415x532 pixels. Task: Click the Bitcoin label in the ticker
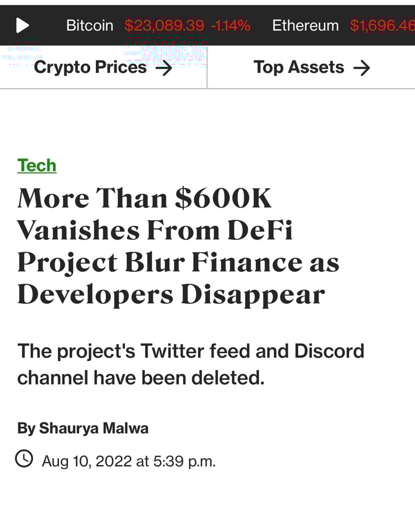coord(89,26)
